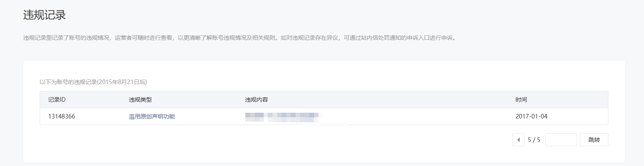Open the blurred 违规内容 entry
This screenshot has height=166, width=644.
pos(282,117)
